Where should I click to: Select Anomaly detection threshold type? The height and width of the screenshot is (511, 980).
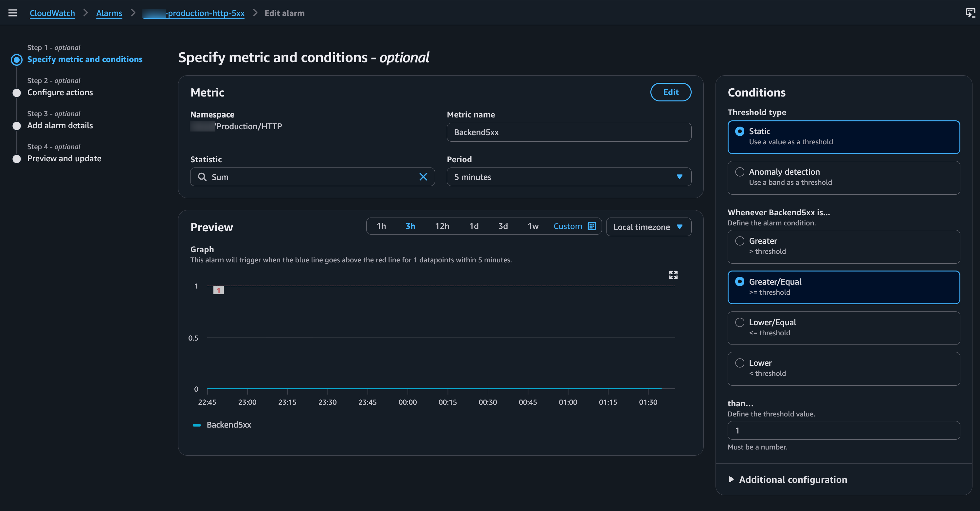pyautogui.click(x=844, y=178)
